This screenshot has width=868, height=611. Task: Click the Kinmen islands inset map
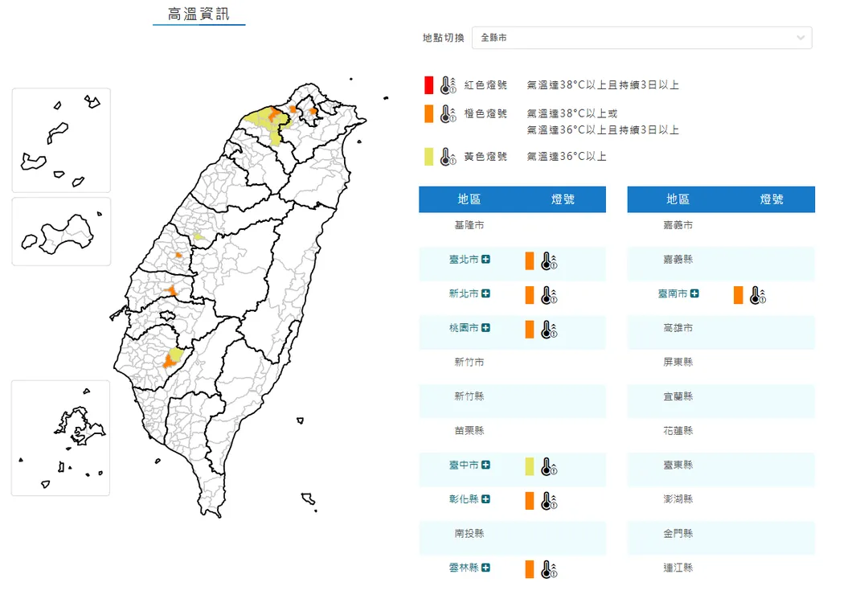click(x=61, y=232)
